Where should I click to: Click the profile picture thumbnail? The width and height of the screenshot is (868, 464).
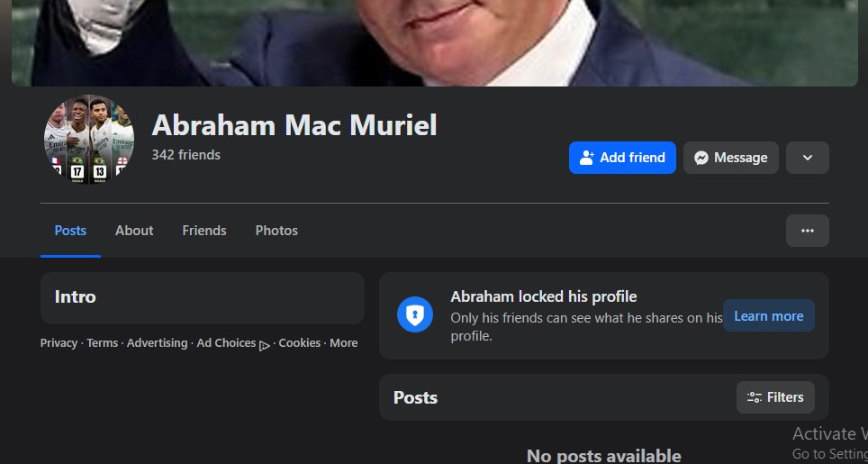pyautogui.click(x=89, y=140)
